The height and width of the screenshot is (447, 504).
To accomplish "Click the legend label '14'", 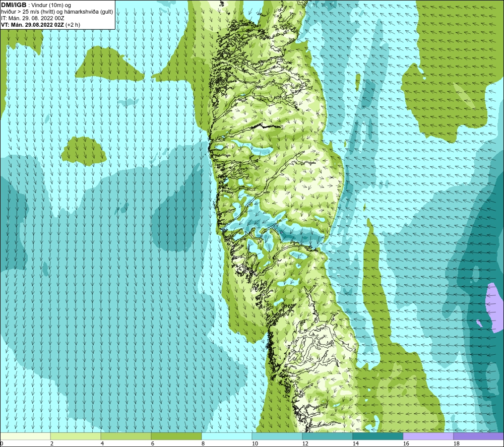I will point(355,443).
